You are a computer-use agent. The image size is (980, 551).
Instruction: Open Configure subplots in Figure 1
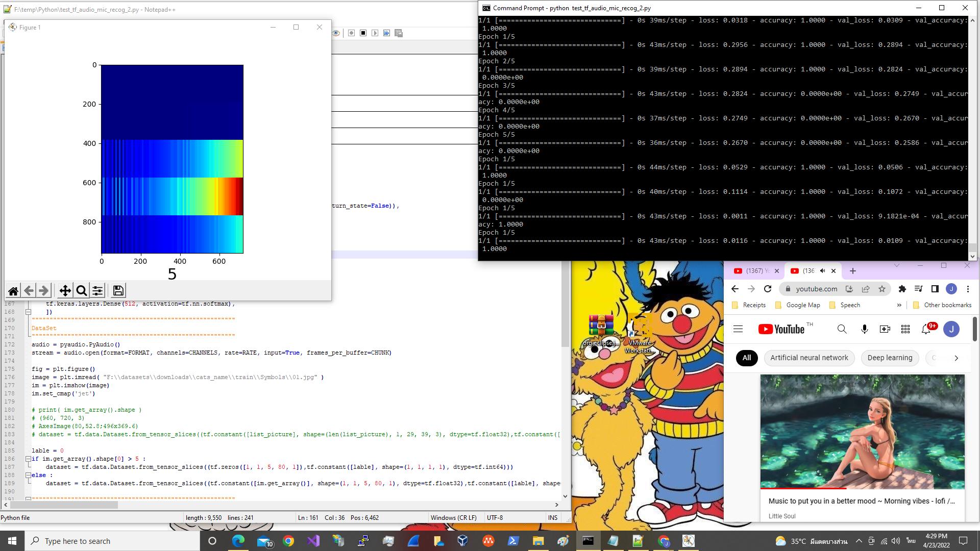pyautogui.click(x=97, y=291)
